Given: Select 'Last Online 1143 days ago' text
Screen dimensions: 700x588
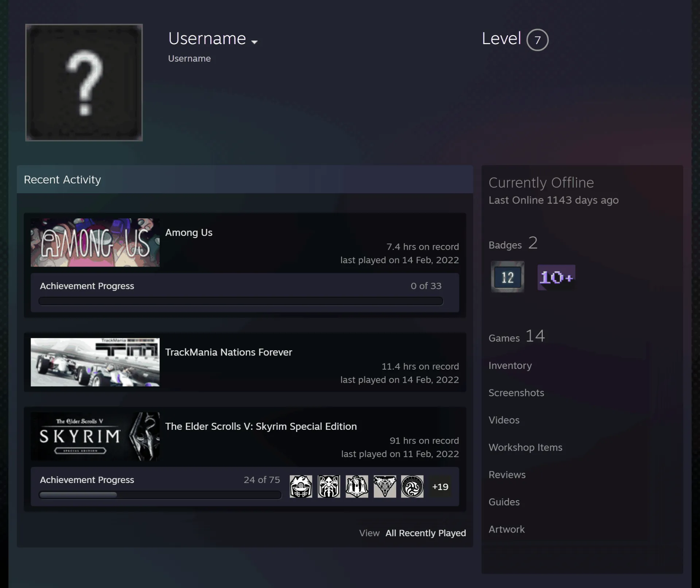Looking at the screenshot, I should 553,200.
